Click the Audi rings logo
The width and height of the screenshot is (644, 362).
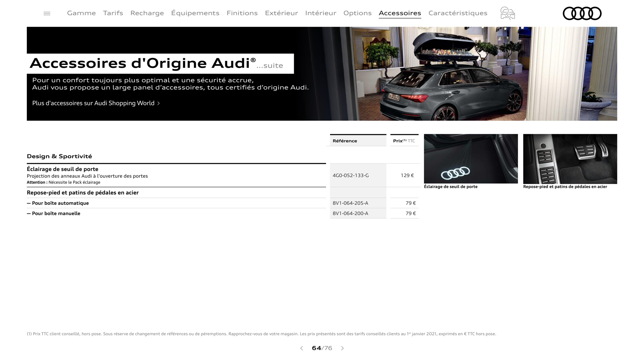[x=582, y=13]
